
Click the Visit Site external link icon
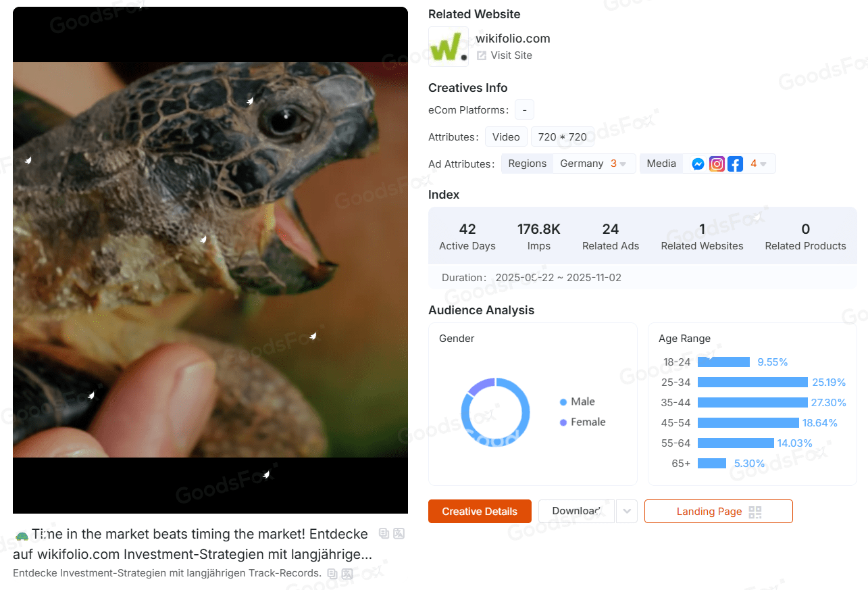point(482,55)
